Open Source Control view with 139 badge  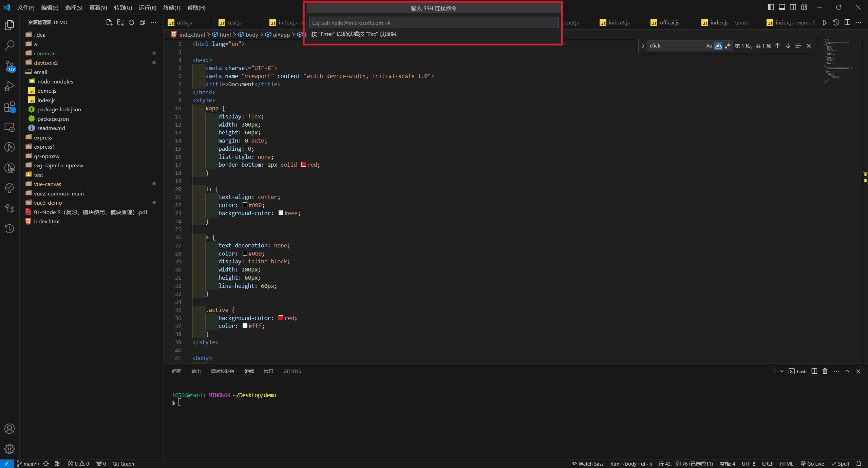point(10,65)
